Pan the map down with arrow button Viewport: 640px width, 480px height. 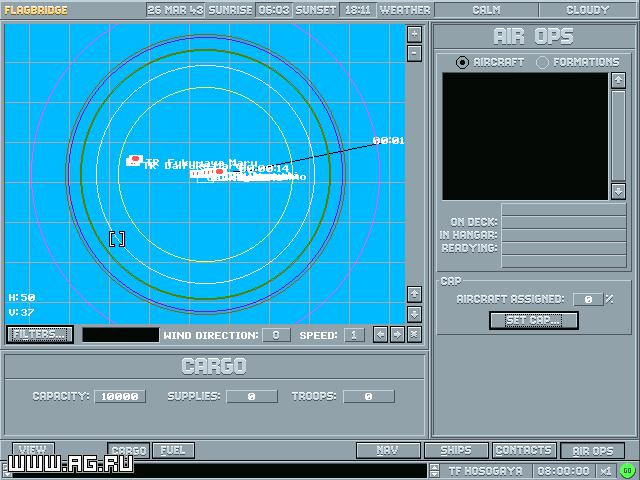[x=414, y=314]
